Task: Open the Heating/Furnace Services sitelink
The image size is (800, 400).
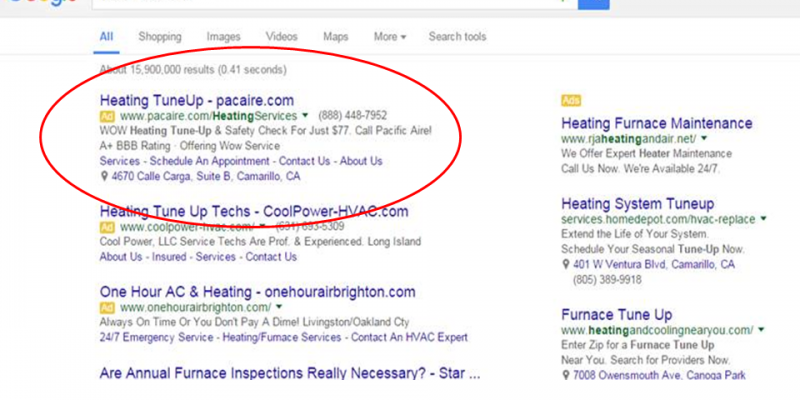Action: pos(282,337)
